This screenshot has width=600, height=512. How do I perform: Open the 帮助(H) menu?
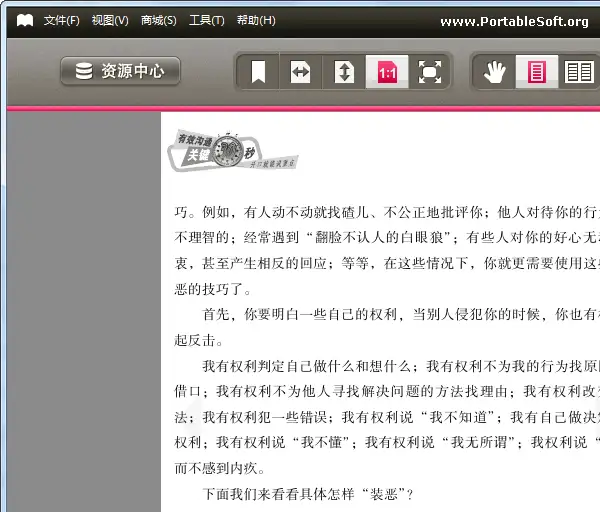coord(256,20)
